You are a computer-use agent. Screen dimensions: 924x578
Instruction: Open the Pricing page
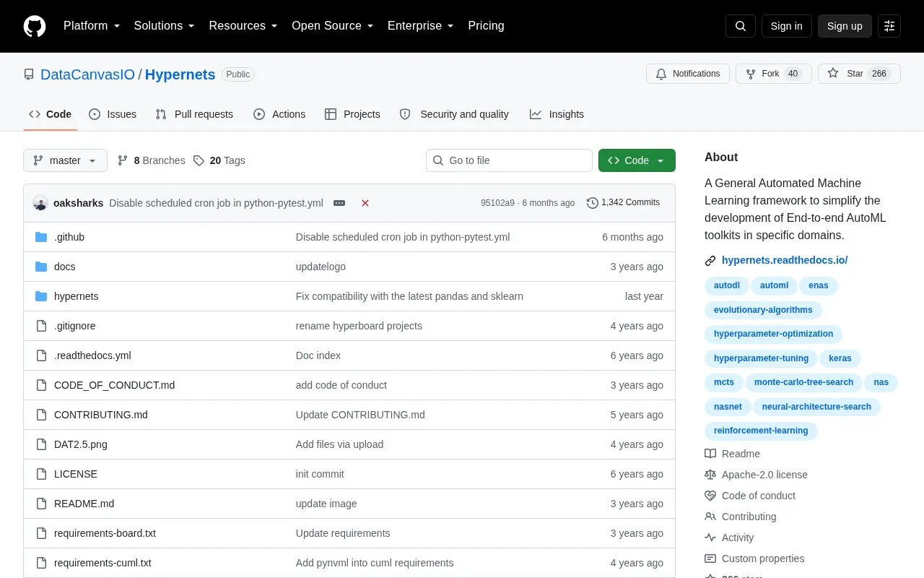[486, 26]
